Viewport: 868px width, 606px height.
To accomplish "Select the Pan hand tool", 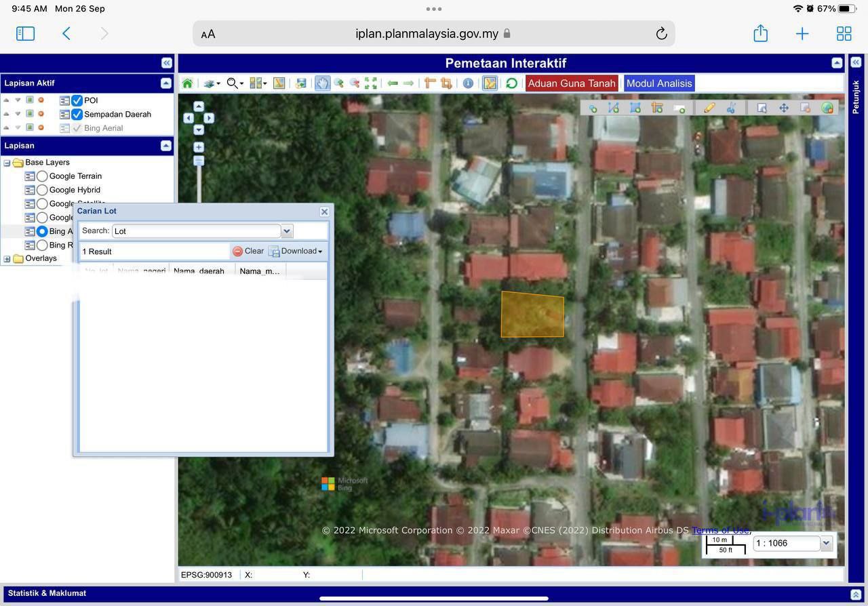I will point(322,83).
